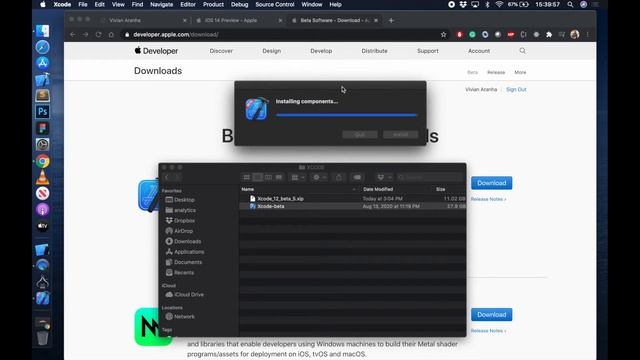Open Chrome three-dot menu
This screenshot has height=360, width=640.
(x=588, y=35)
